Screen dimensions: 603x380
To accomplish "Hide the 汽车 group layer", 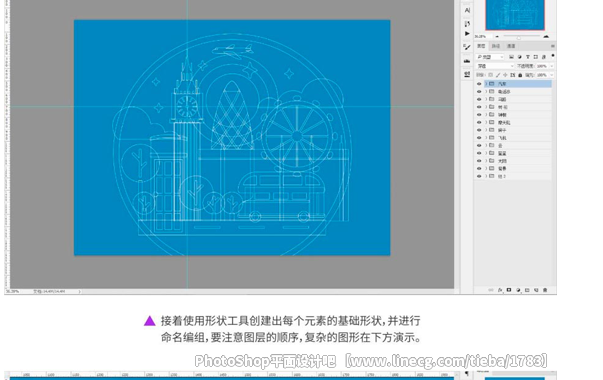I will click(x=479, y=84).
